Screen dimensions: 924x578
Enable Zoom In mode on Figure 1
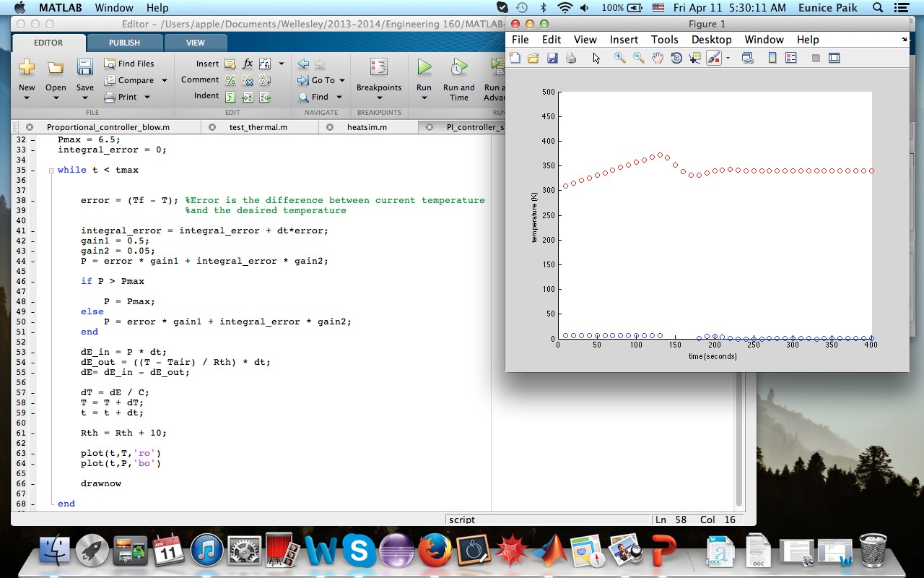pyautogui.click(x=619, y=57)
